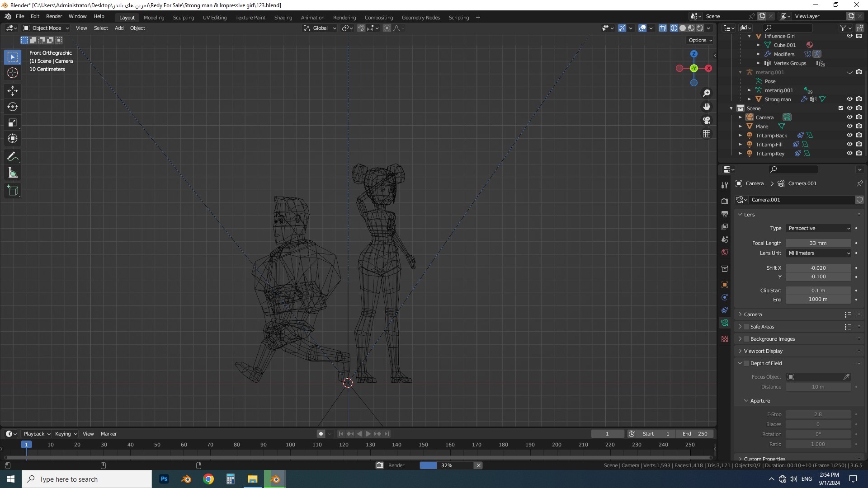Open the Tool properties tab icon

(725, 185)
